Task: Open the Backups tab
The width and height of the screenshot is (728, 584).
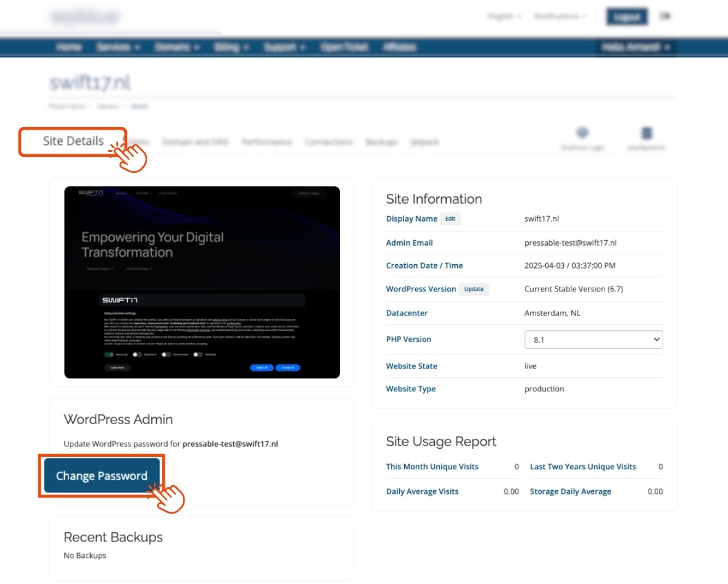Action: [381, 142]
